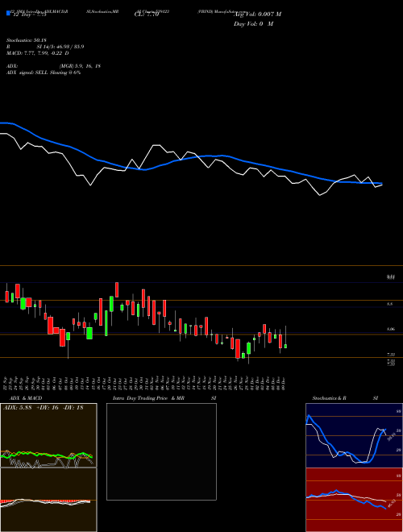Viewport: 403px width, 532px height.
Task: Click the blue SMA legend color square
Action: click(8, 13)
